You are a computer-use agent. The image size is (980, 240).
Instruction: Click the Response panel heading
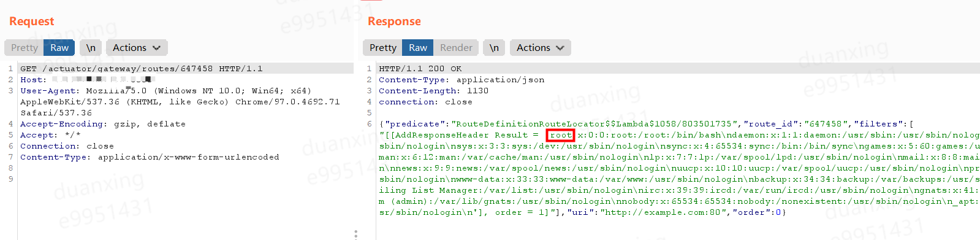tap(394, 21)
